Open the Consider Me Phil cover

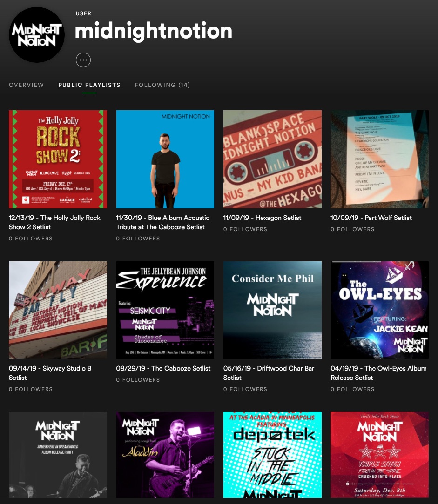click(x=272, y=310)
